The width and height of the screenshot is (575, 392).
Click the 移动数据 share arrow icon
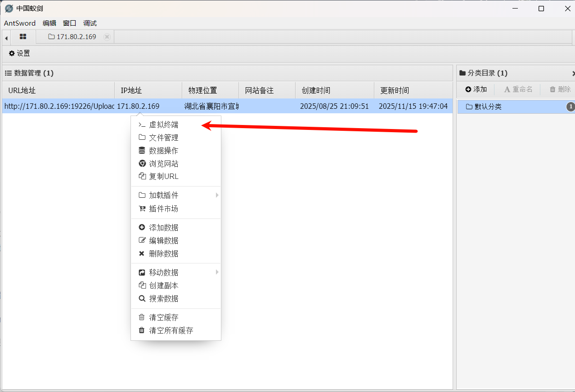pyautogui.click(x=142, y=272)
